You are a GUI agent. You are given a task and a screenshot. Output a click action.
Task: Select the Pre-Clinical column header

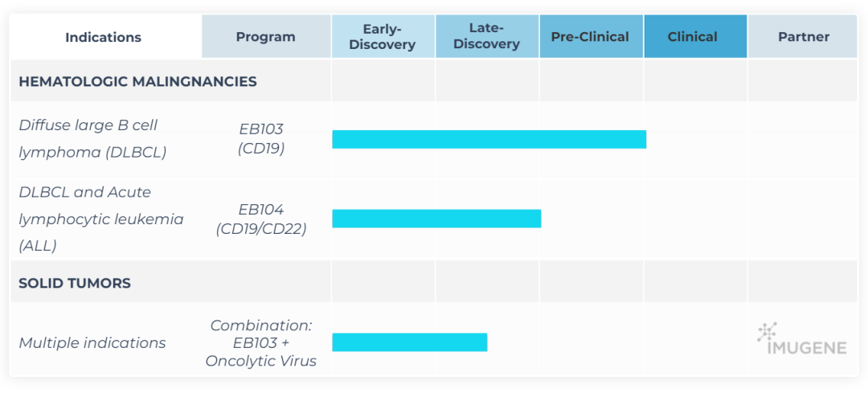pyautogui.click(x=590, y=37)
